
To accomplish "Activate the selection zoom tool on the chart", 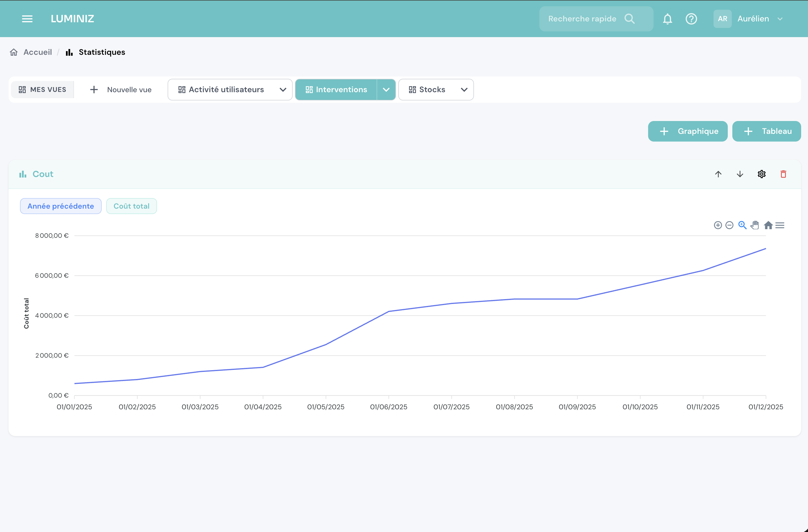I will 742,225.
